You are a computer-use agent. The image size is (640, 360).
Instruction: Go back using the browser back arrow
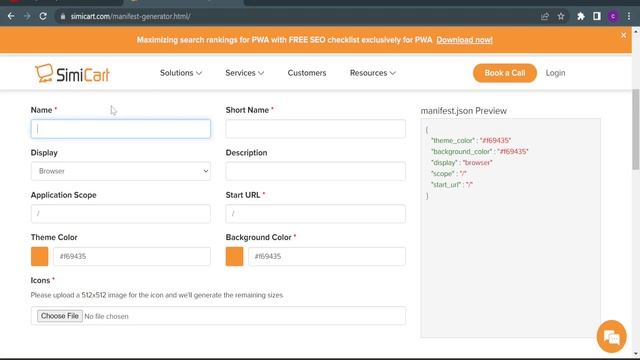(11, 16)
